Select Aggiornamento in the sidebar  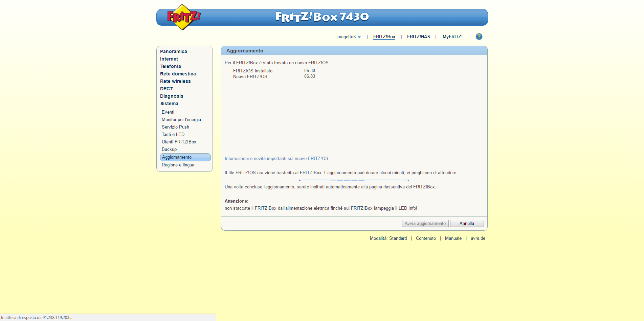(x=185, y=157)
